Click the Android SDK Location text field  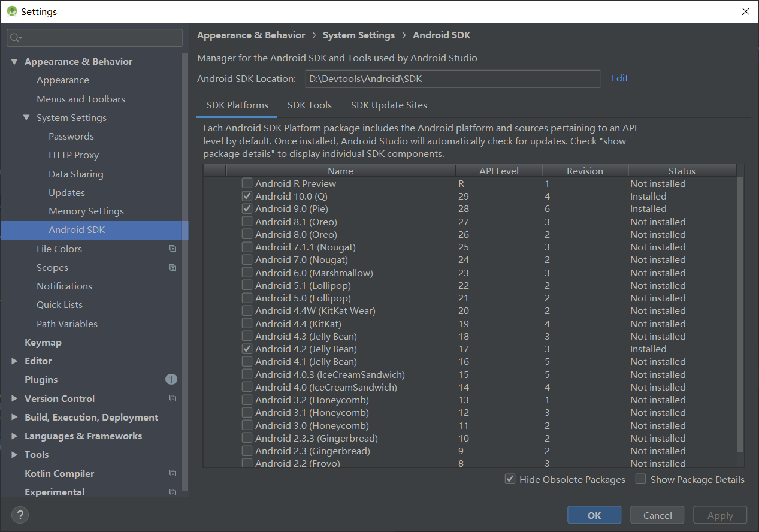click(453, 78)
